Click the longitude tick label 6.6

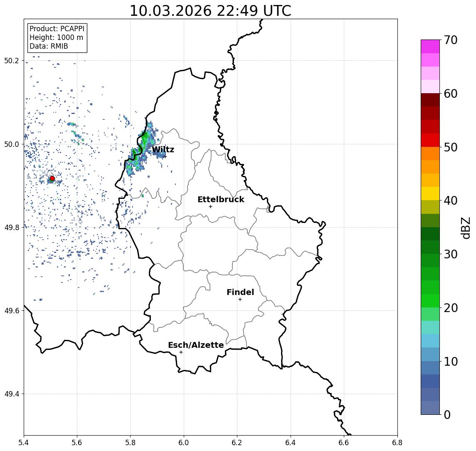coord(344,443)
